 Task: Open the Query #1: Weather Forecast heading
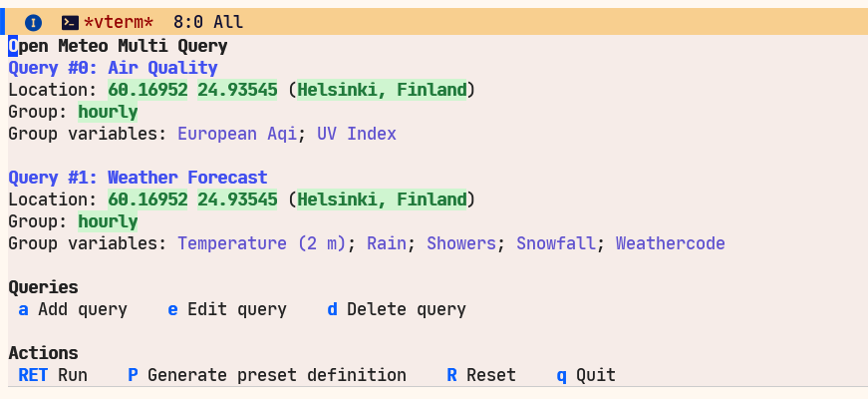(138, 178)
